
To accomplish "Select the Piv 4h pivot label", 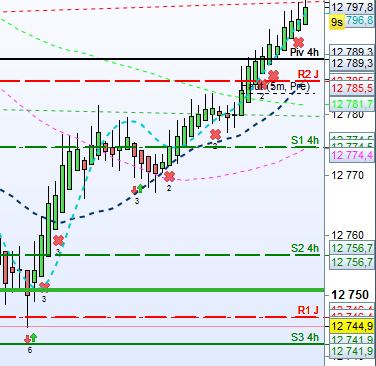I will pos(304,52).
